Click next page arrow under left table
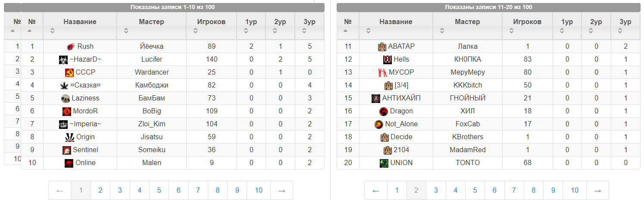644x200 pixels. tap(281, 190)
